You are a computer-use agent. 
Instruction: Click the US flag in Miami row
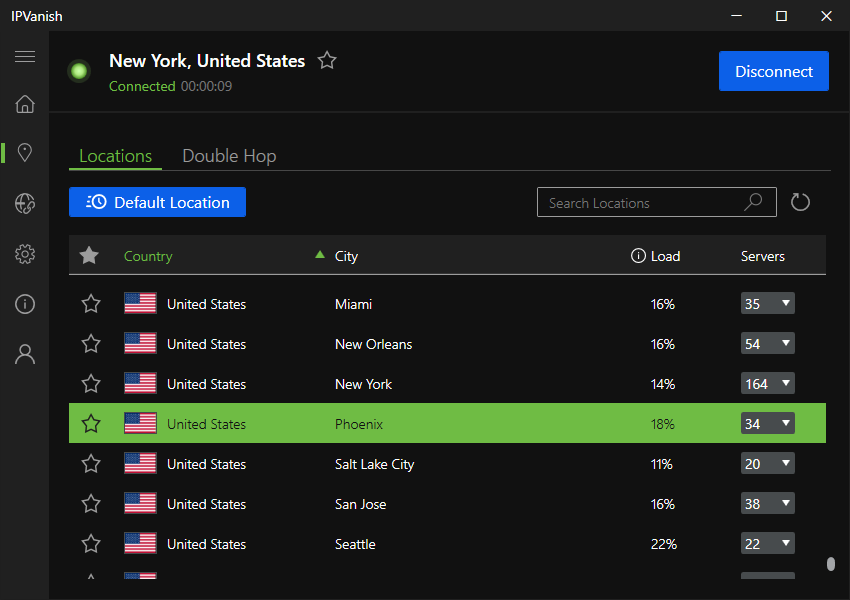click(x=140, y=304)
